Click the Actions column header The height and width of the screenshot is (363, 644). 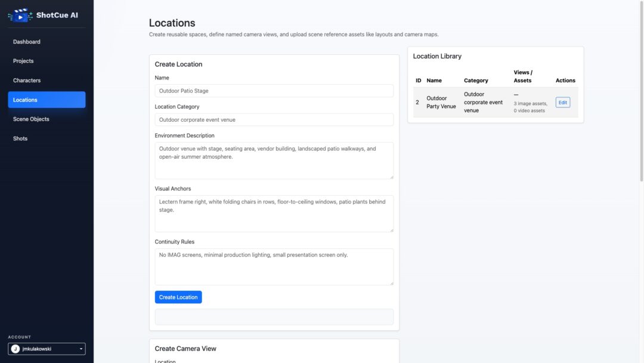click(x=565, y=81)
